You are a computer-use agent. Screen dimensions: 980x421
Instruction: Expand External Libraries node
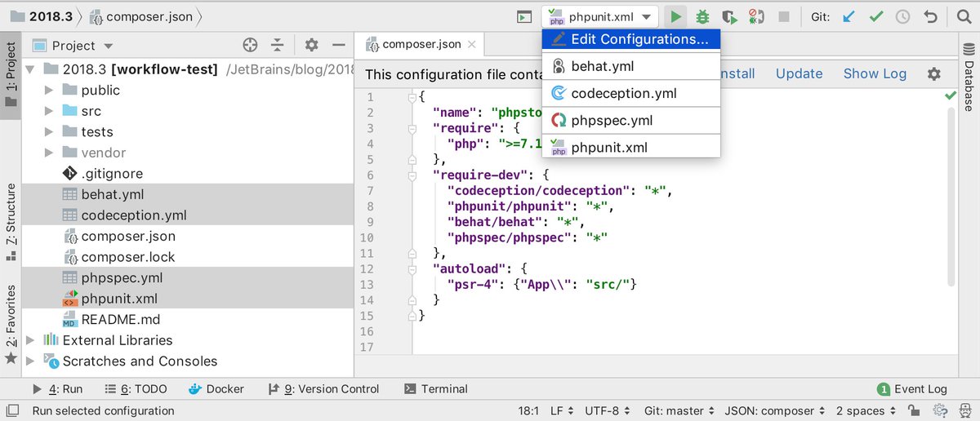30,340
